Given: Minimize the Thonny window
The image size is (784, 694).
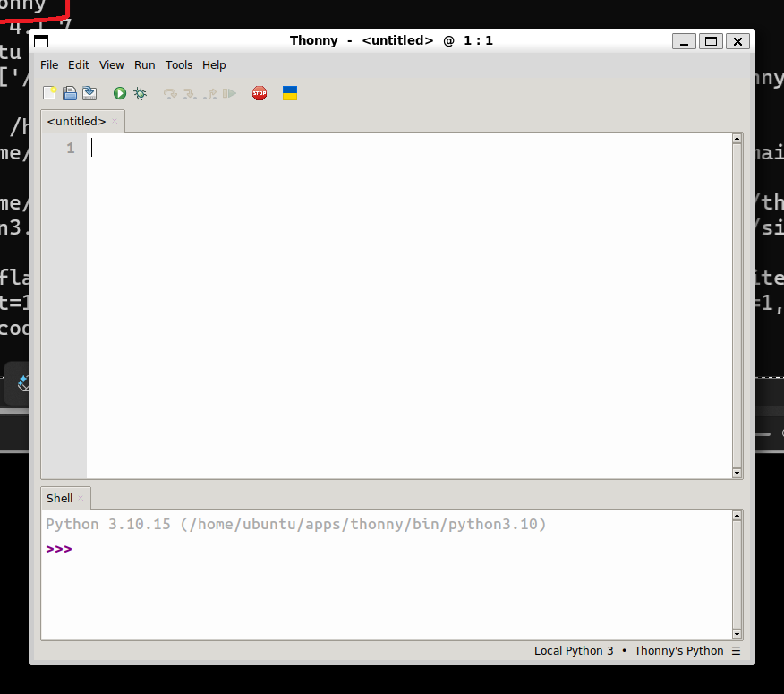Looking at the screenshot, I should click(684, 41).
